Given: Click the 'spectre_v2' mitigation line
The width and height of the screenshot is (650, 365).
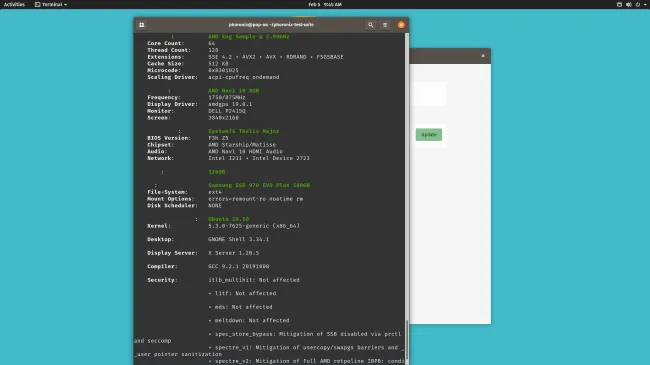Looking at the screenshot, I should [x=306, y=361].
